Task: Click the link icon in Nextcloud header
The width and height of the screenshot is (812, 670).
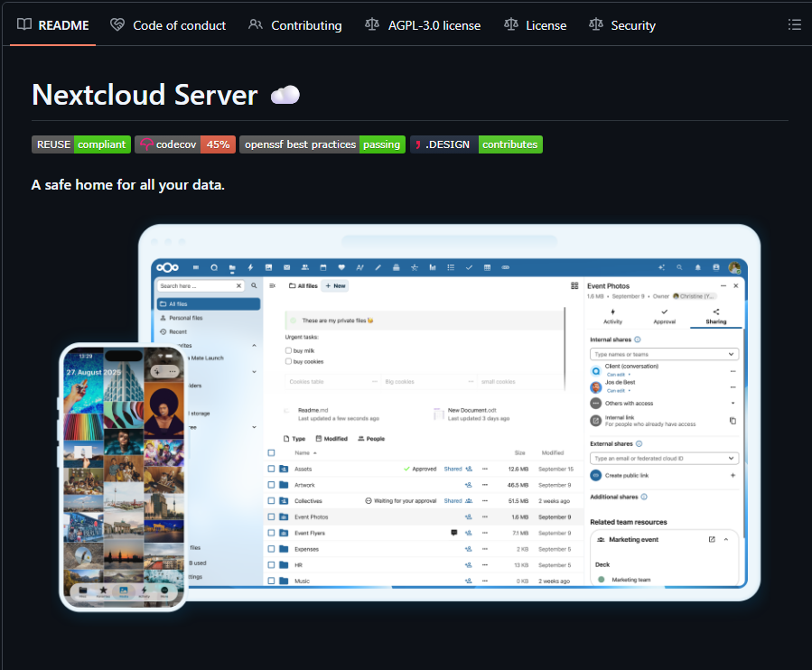Action: point(506,267)
